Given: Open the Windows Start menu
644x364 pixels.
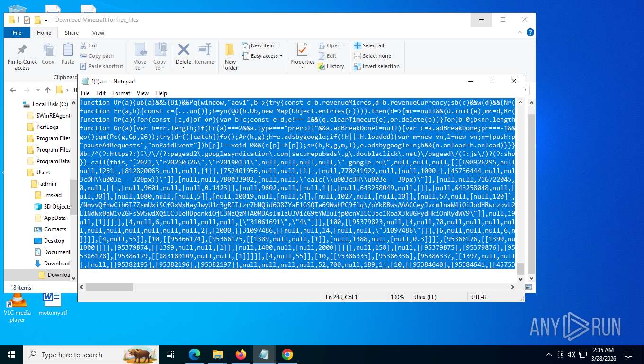Looking at the screenshot, I should (11, 355).
